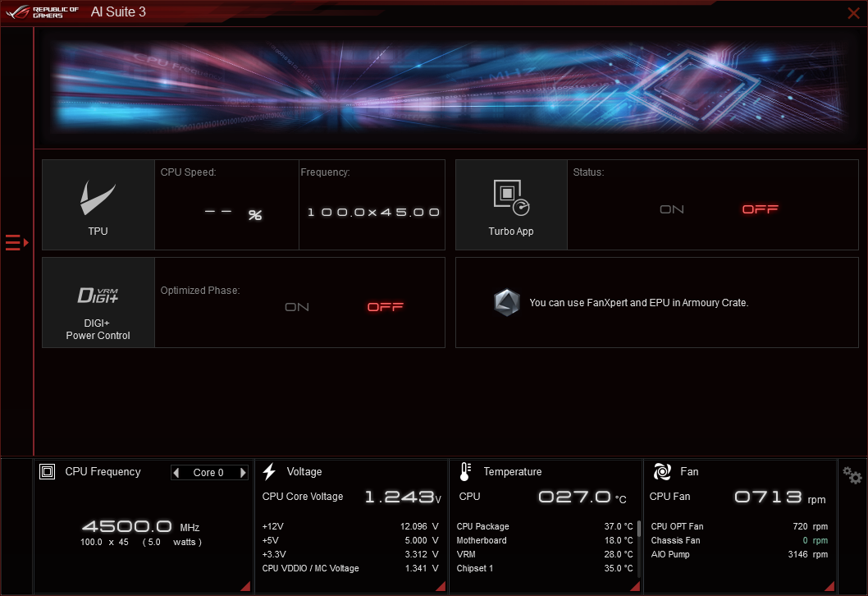Select the Motherboard temperature row
Image resolution: width=868 pixels, height=596 pixels.
pos(545,540)
